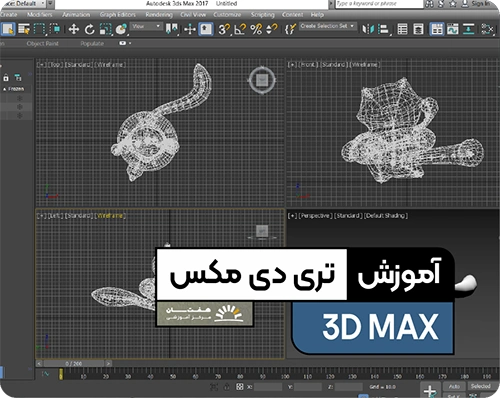500x398 pixels.
Task: Toggle Selection Lock in the status bar
Action: point(227,387)
